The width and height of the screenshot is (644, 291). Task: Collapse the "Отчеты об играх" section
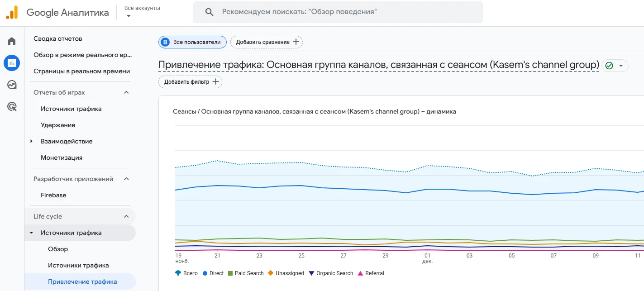(x=127, y=92)
